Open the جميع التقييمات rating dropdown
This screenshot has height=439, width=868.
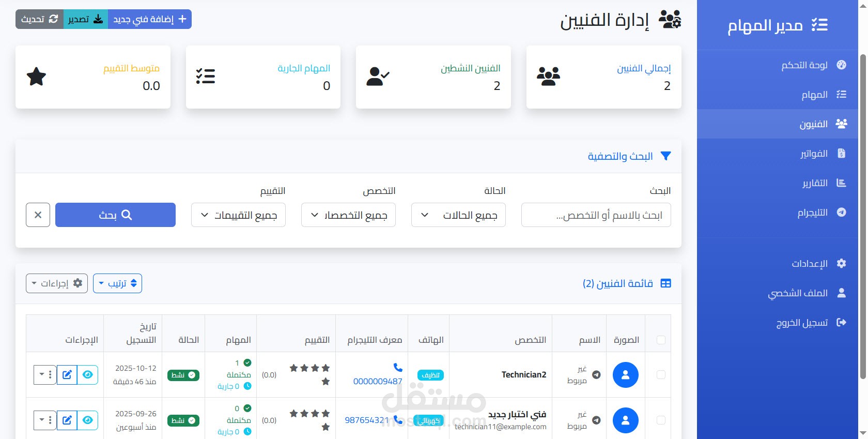click(x=238, y=215)
